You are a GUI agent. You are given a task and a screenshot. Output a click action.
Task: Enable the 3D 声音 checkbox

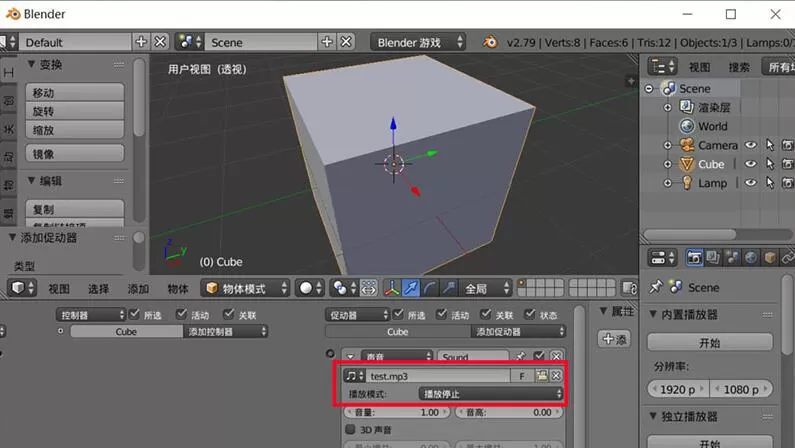(x=350, y=429)
